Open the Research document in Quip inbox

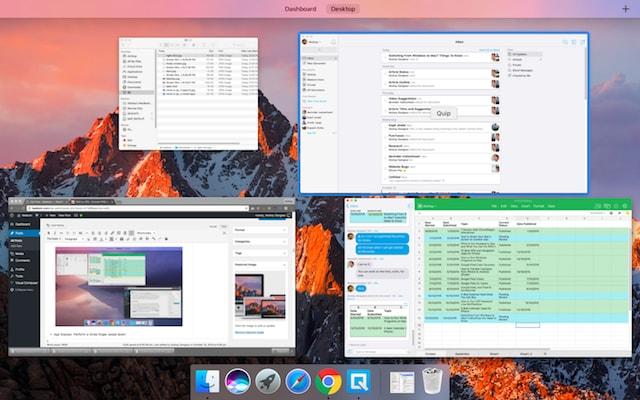pos(395,146)
